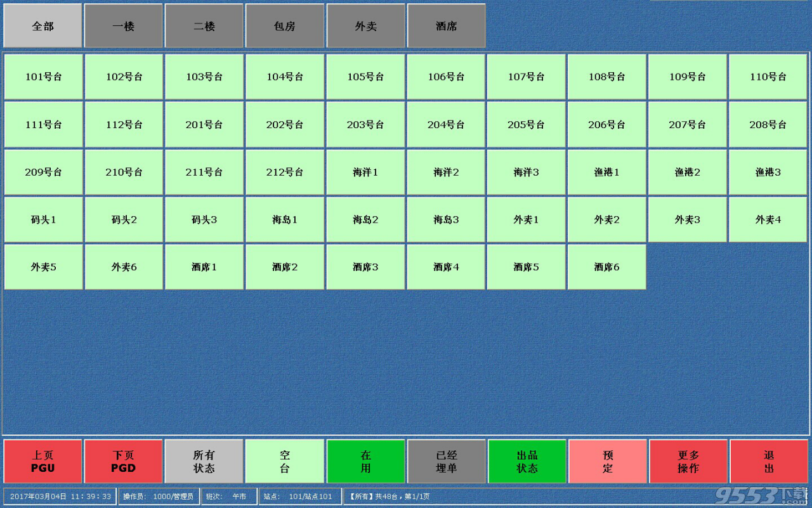Viewport: 812px width, 508px height.
Task: Select table 102号台
Action: point(124,77)
